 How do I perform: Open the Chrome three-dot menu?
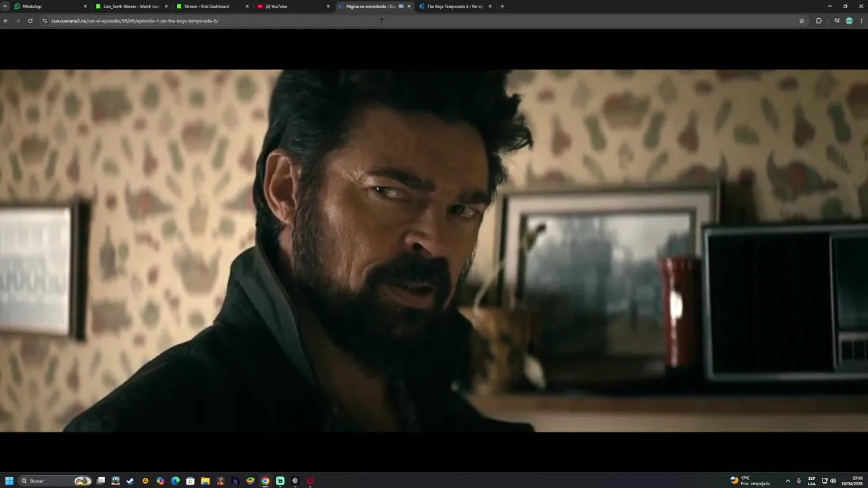[x=861, y=21]
